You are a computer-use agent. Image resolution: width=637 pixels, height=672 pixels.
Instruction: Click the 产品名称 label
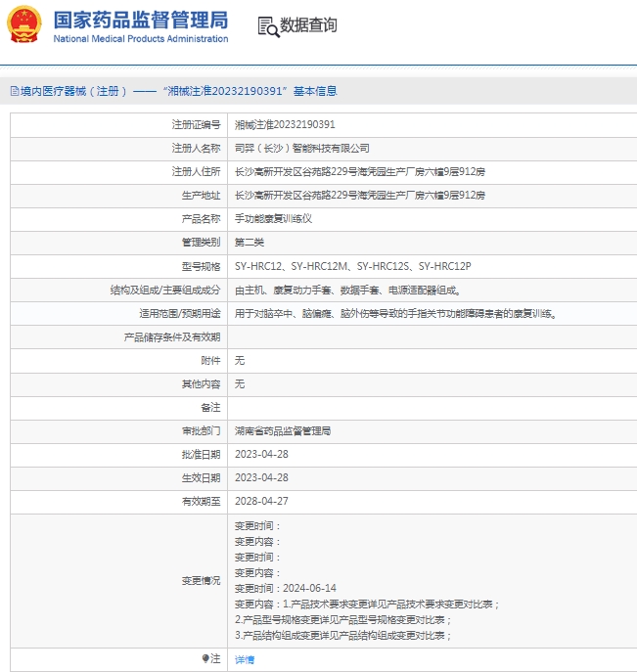[201, 219]
